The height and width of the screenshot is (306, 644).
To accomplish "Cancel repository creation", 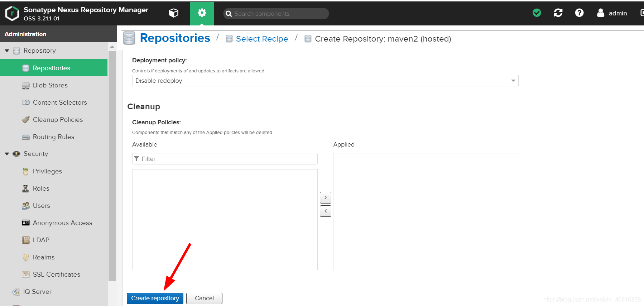I will [204, 298].
